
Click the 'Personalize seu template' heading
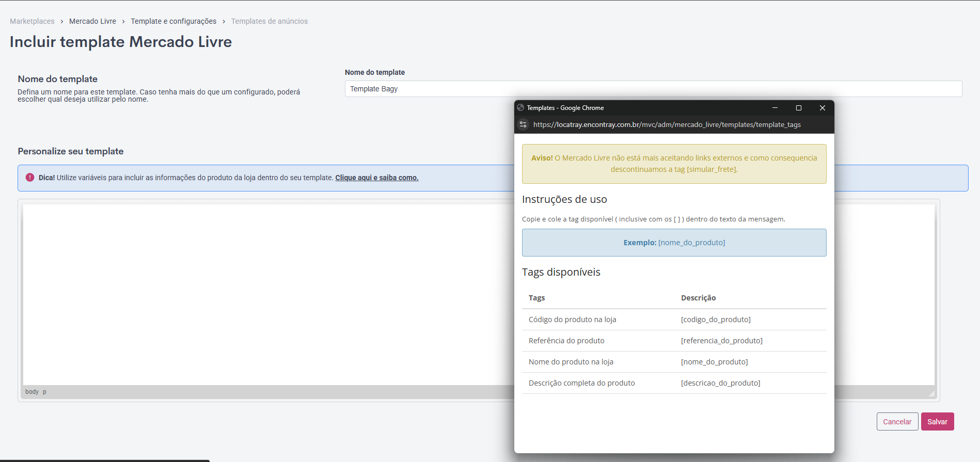click(71, 151)
